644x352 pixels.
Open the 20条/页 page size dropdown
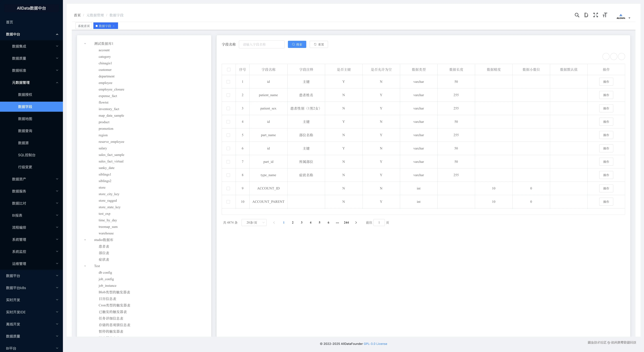click(254, 223)
